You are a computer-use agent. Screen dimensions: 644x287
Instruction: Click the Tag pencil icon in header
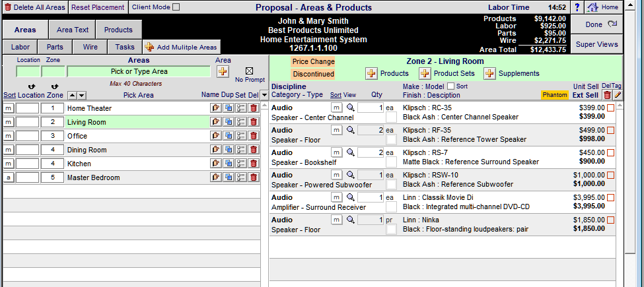pos(618,95)
